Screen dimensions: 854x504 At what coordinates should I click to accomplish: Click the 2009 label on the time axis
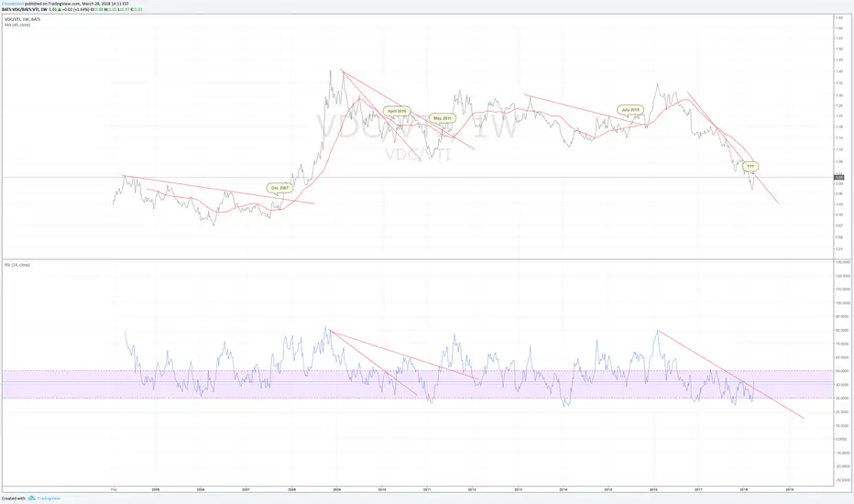coord(337,490)
